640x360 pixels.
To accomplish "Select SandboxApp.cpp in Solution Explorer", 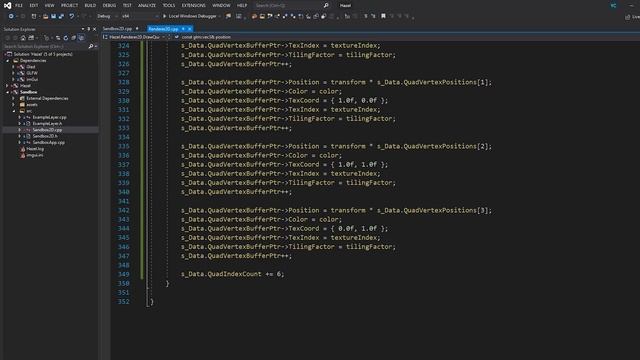I will tap(48, 142).
